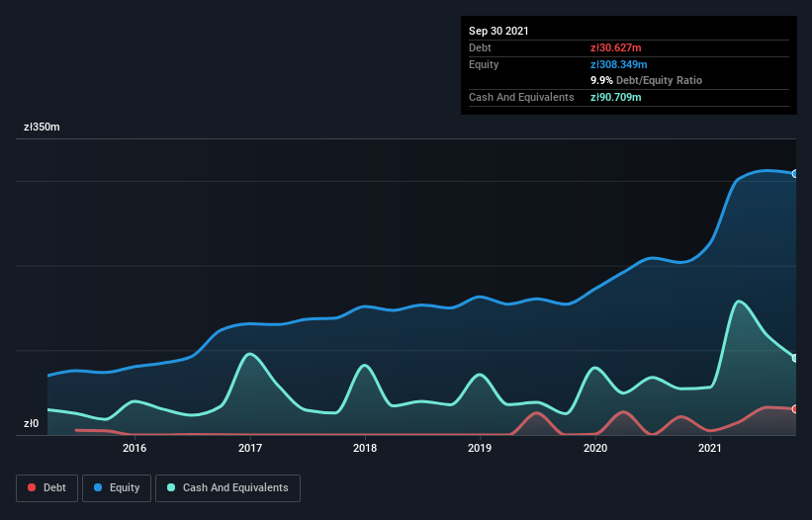Image resolution: width=812 pixels, height=520 pixels.
Task: Click the 2019 x-axis label
Action: tap(480, 448)
